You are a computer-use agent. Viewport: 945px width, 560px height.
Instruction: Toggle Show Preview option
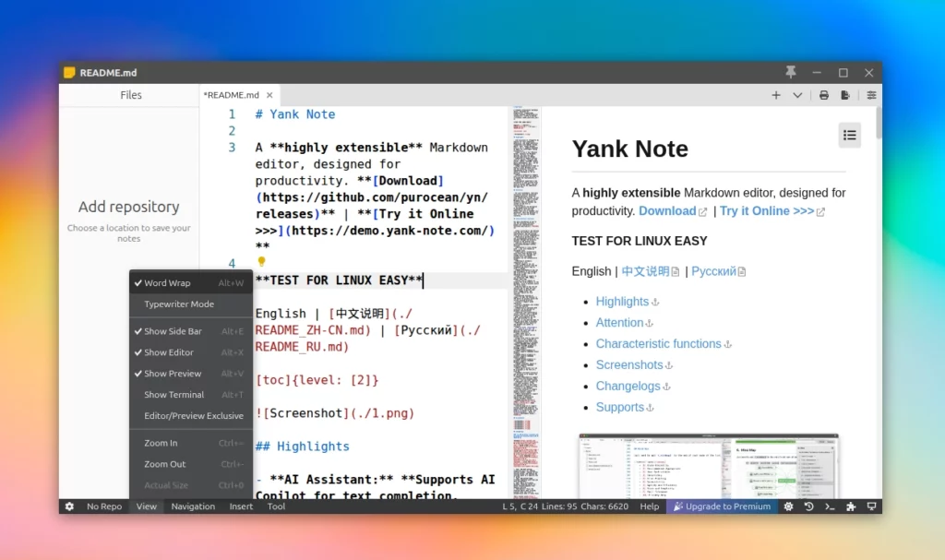tap(190, 373)
